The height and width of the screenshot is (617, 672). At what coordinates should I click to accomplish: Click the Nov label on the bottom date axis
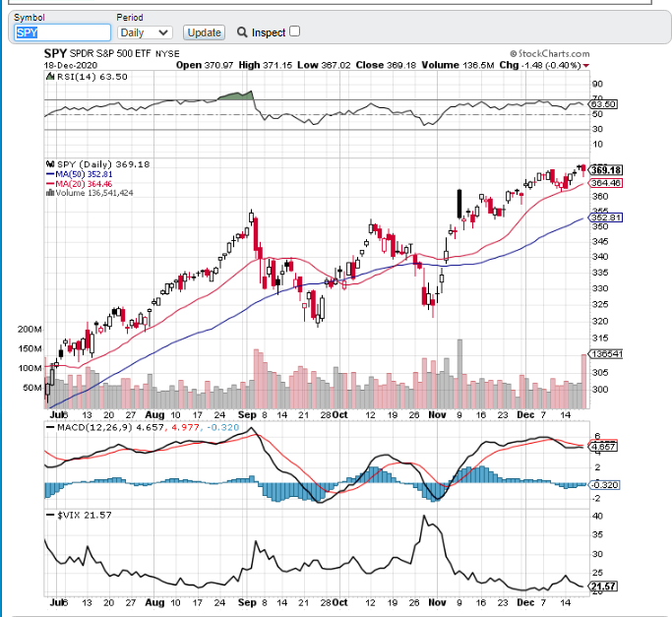click(x=437, y=602)
